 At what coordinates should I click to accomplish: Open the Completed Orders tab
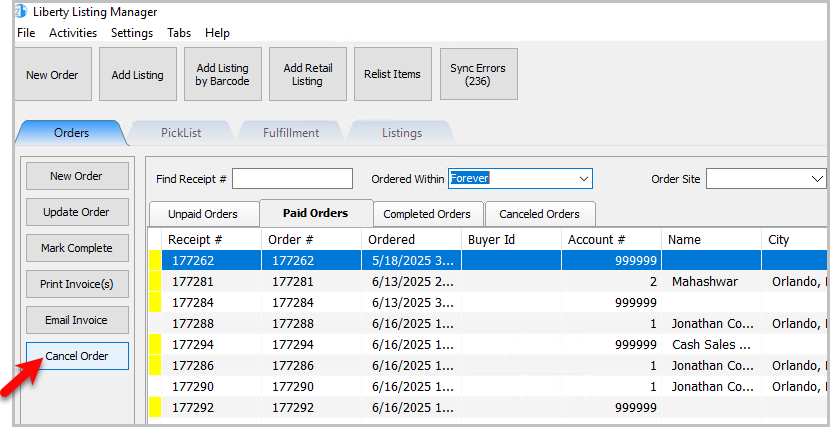427,214
